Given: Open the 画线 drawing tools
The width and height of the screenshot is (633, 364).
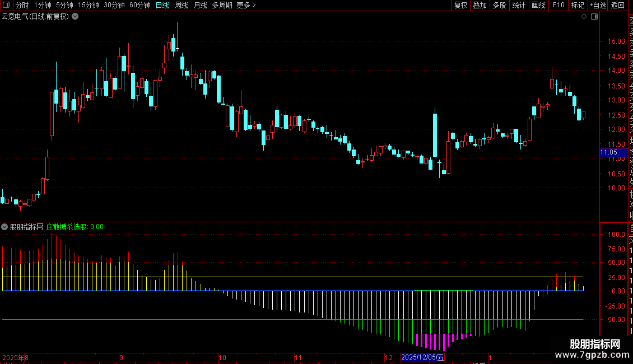Looking at the screenshot, I should (x=538, y=5).
